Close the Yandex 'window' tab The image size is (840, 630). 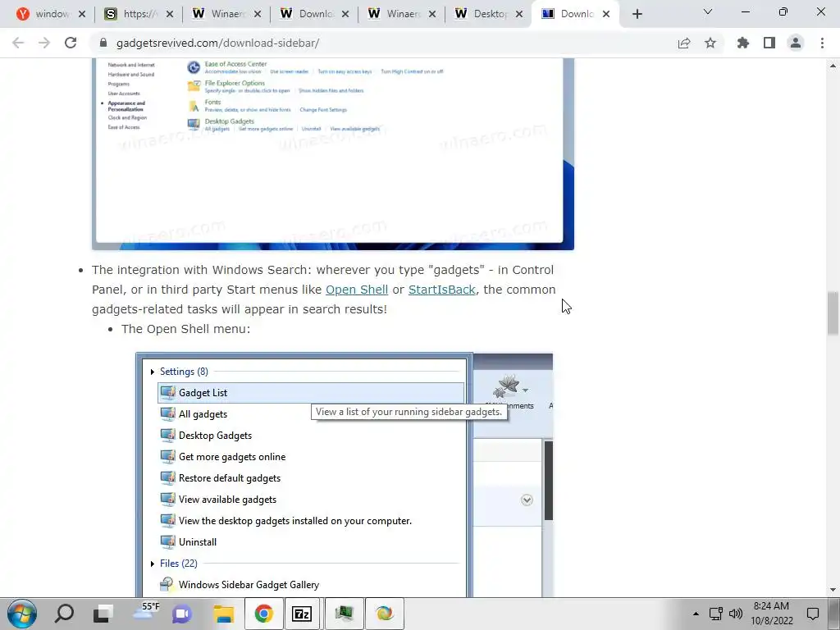[82, 15]
